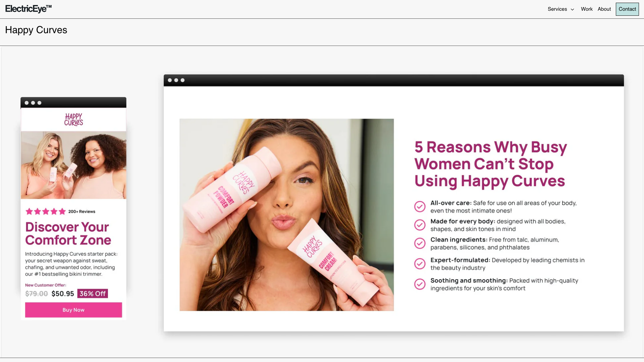Viewport: 644px width, 362px height.
Task: Click the Happy Curves page heading
Action: coord(36,30)
